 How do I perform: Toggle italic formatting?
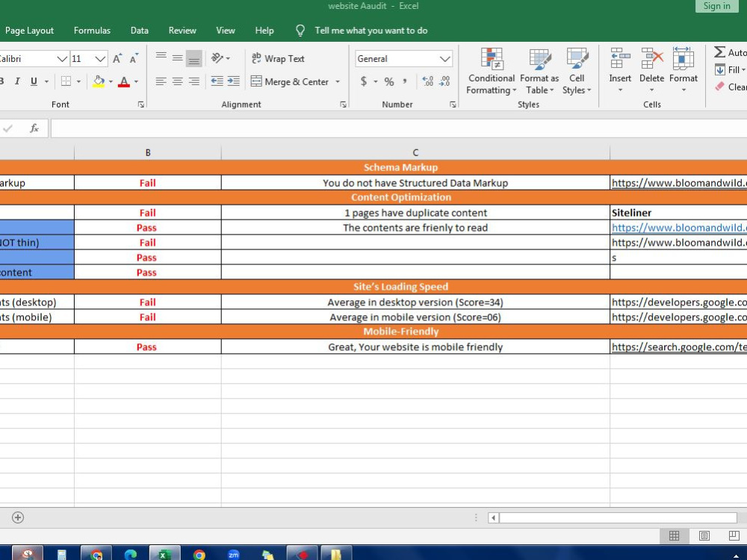[17, 81]
